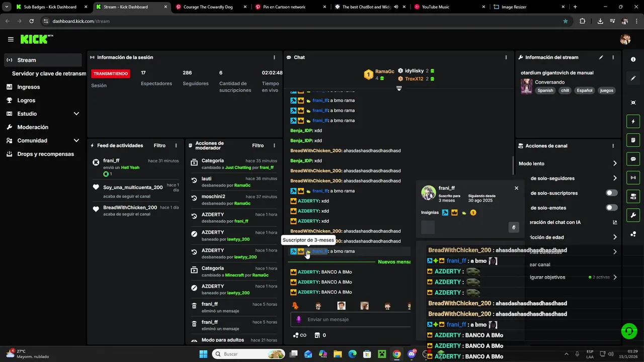Image resolution: width=644 pixels, height=362 pixels.
Task: Click the pause-scroll arrow under chat leaderboard
Action: (x=399, y=88)
